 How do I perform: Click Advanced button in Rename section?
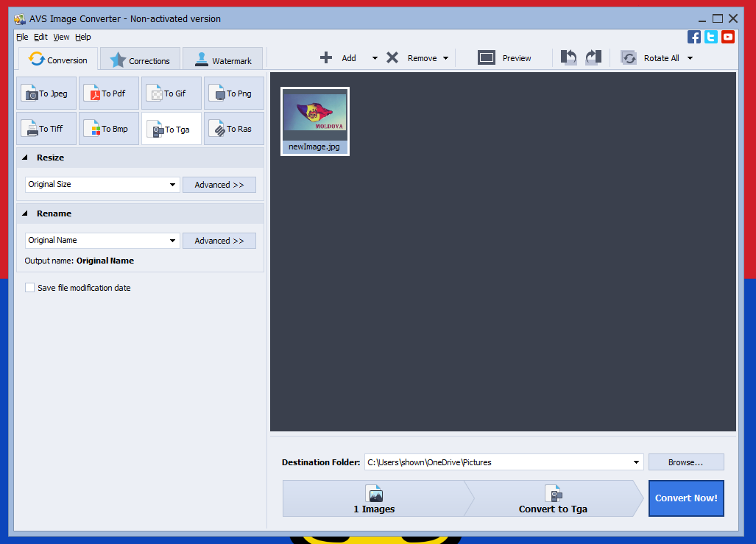pos(219,241)
